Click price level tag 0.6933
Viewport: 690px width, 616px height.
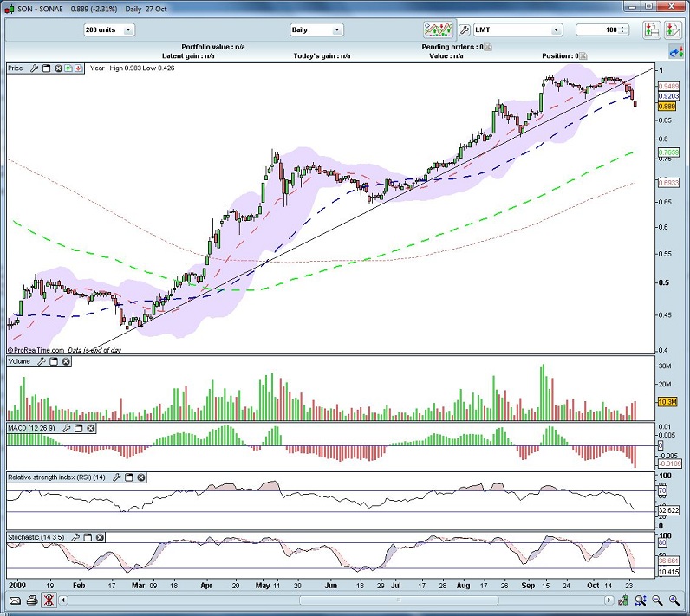pyautogui.click(x=669, y=183)
